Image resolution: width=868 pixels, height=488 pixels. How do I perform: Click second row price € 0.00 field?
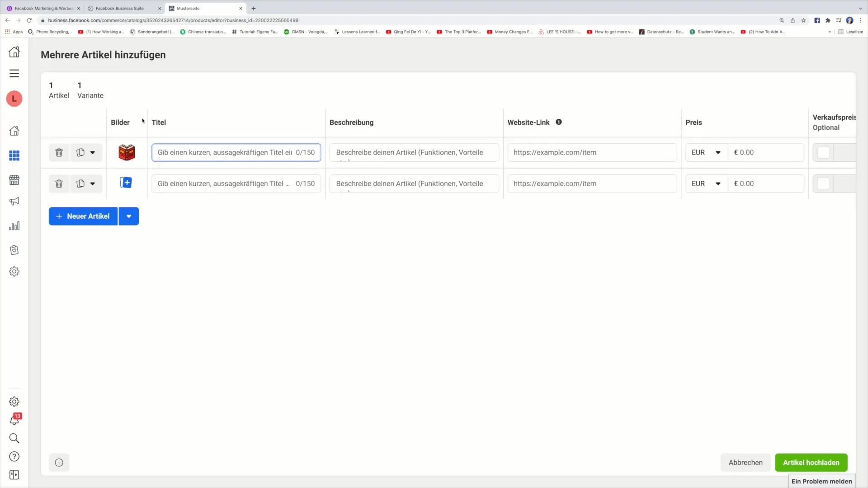(766, 183)
